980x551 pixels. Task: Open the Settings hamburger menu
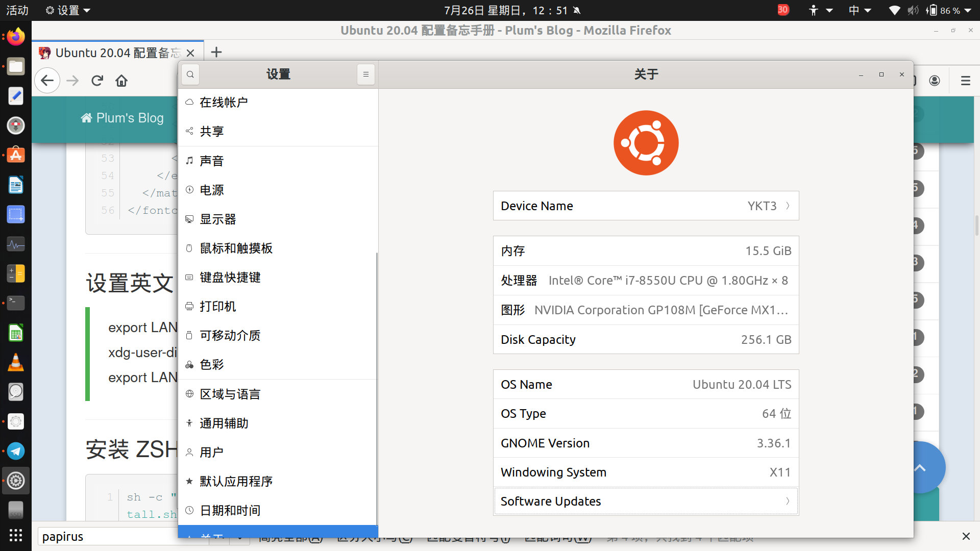365,74
